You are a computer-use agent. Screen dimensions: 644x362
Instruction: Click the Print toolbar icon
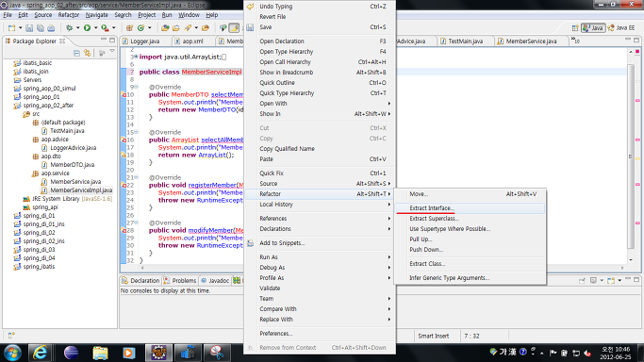(51, 28)
